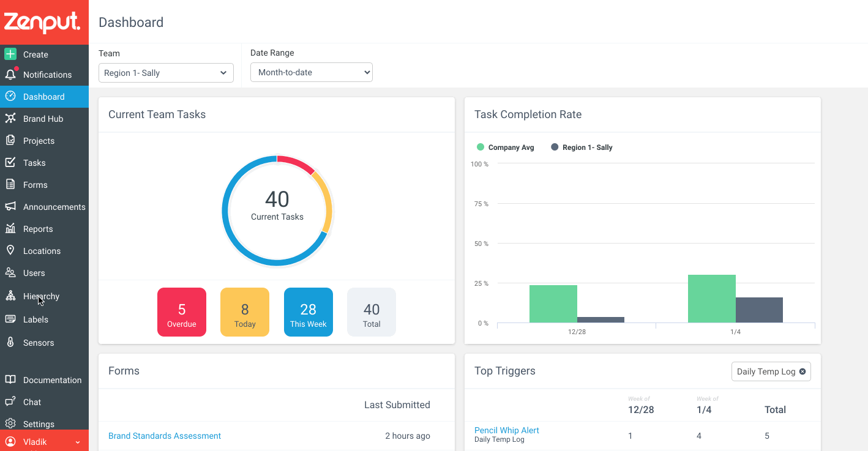Viewport: 868px width, 451px height.
Task: Click the green plus Create icon
Action: 10,54
